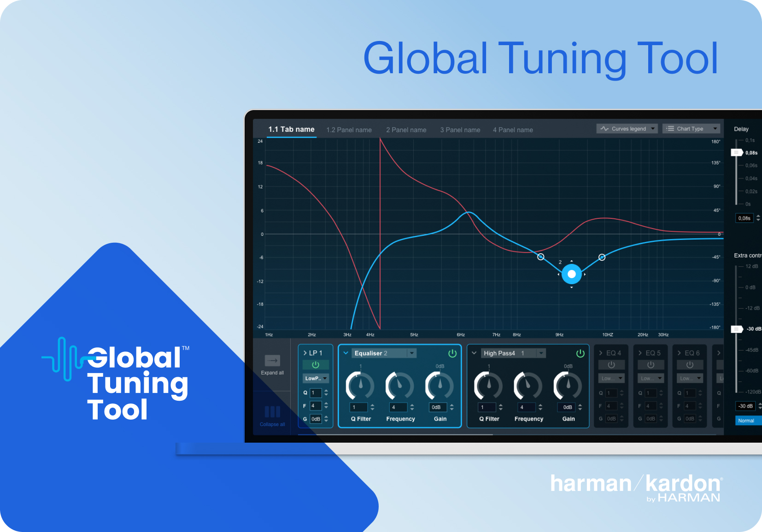Expand the EQ 5 panel
Viewport: 762px width, 532px height.
click(640, 353)
